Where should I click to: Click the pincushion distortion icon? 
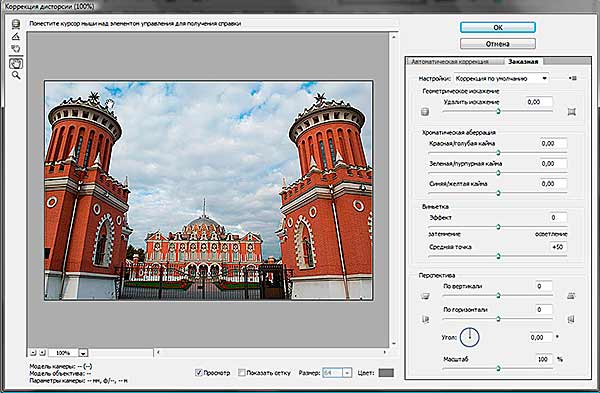click(572, 112)
